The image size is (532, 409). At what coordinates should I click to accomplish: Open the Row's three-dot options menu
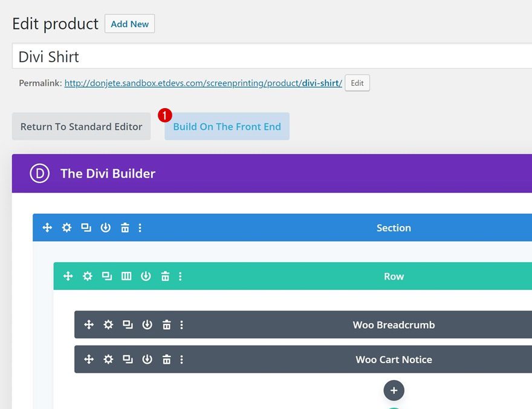click(x=180, y=276)
